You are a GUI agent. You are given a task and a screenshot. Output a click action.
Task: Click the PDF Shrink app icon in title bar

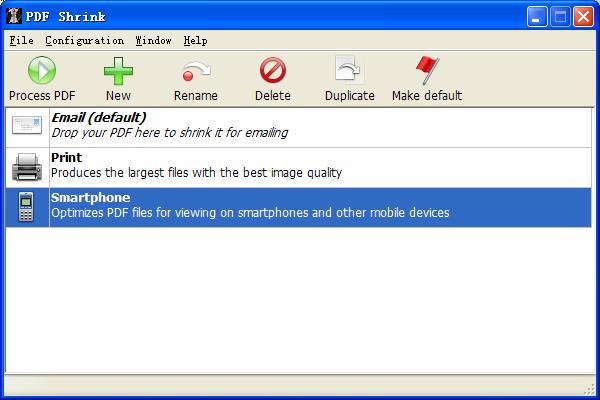14,16
